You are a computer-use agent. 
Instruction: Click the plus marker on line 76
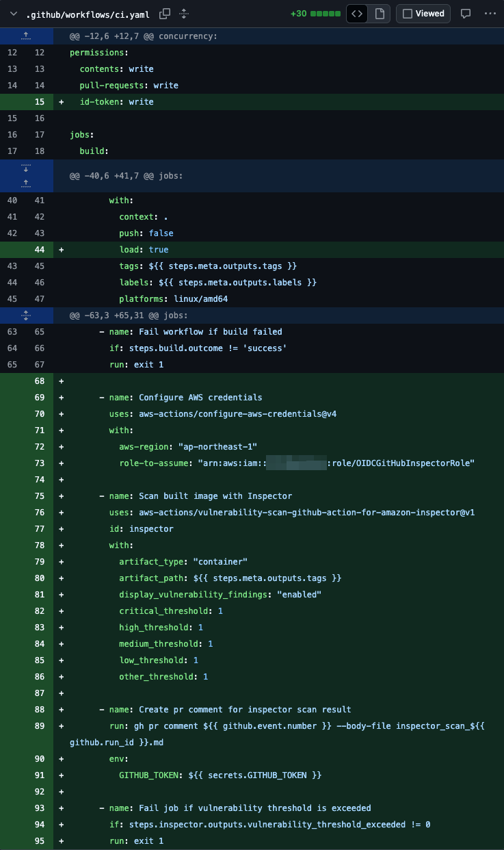coord(62,513)
